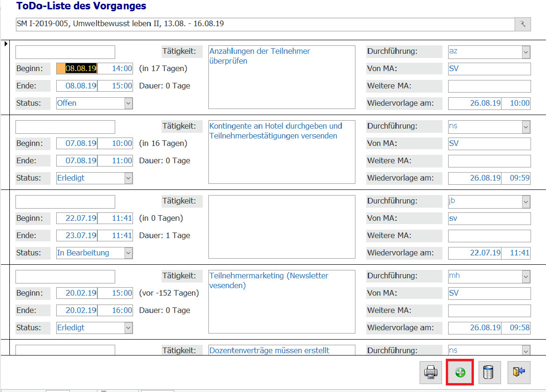The image size is (546, 392).
Task: Click the Vorgang field with SM I-2019-005
Action: (x=265, y=24)
